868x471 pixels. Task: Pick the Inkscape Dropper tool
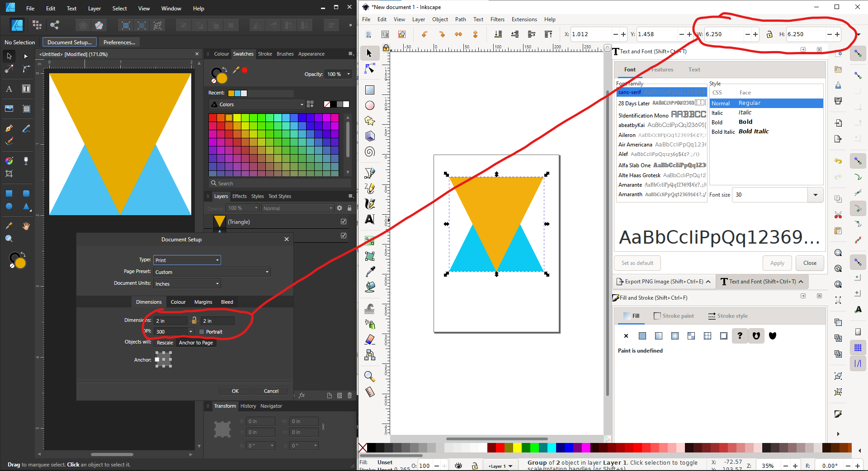(x=370, y=271)
